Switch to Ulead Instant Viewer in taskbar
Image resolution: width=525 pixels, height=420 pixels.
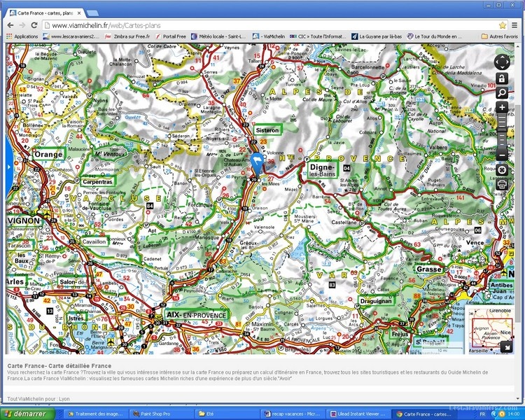pos(357,414)
